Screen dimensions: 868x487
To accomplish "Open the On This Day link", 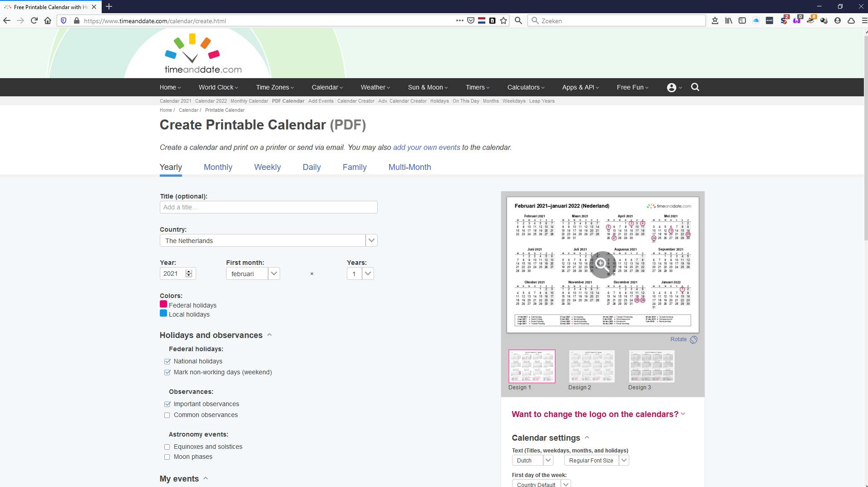I will [466, 101].
